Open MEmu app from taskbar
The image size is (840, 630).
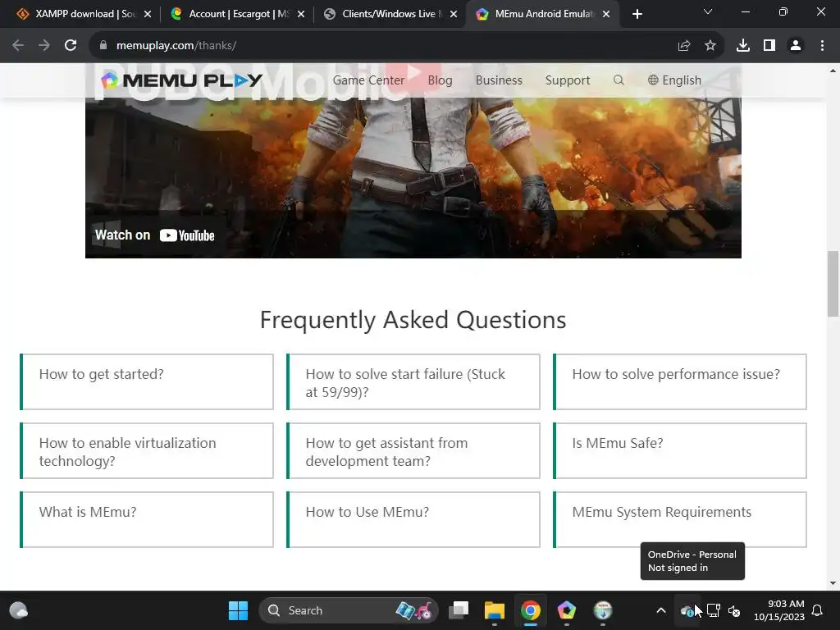point(566,610)
